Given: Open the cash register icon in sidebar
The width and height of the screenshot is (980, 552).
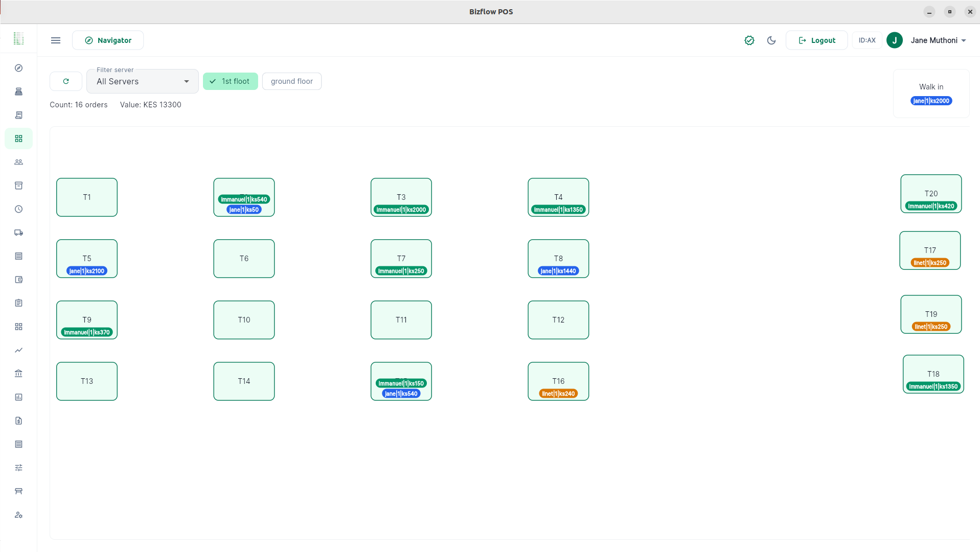Looking at the screenshot, I should pos(19,91).
